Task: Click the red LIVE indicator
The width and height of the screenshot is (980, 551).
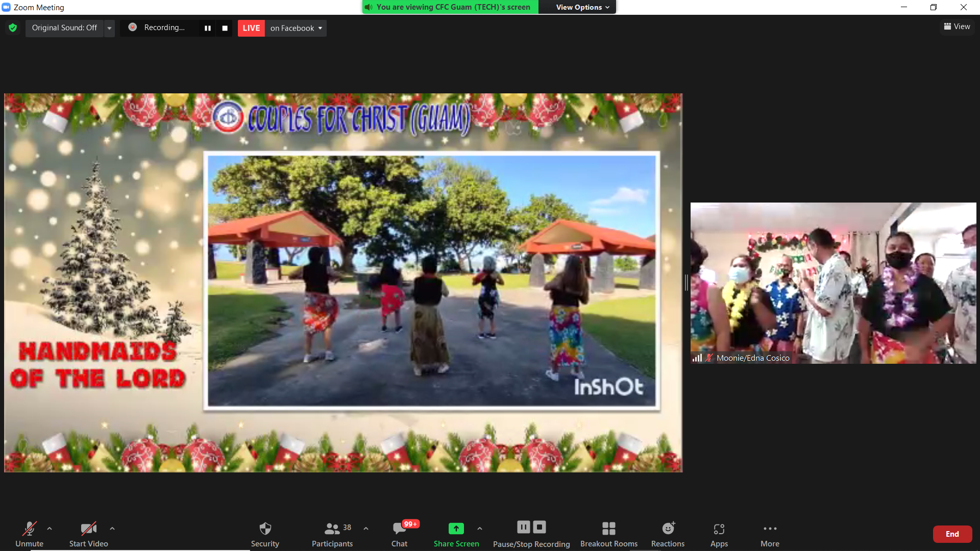Action: (251, 28)
